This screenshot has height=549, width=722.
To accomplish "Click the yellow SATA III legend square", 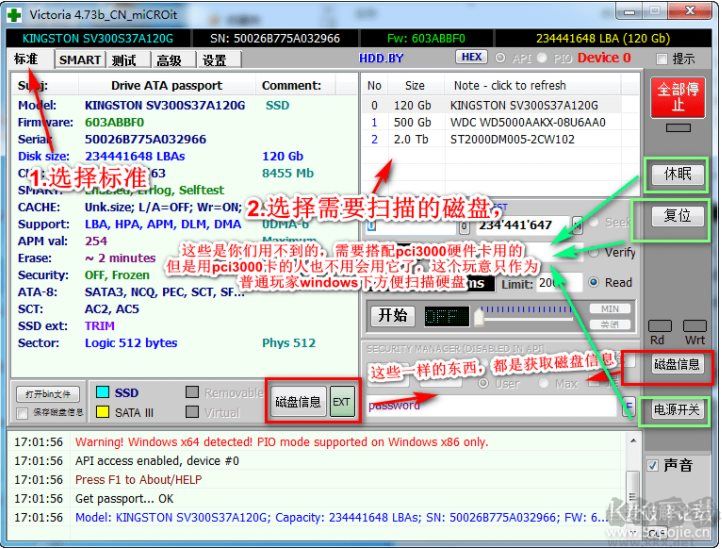I will click(x=102, y=412).
